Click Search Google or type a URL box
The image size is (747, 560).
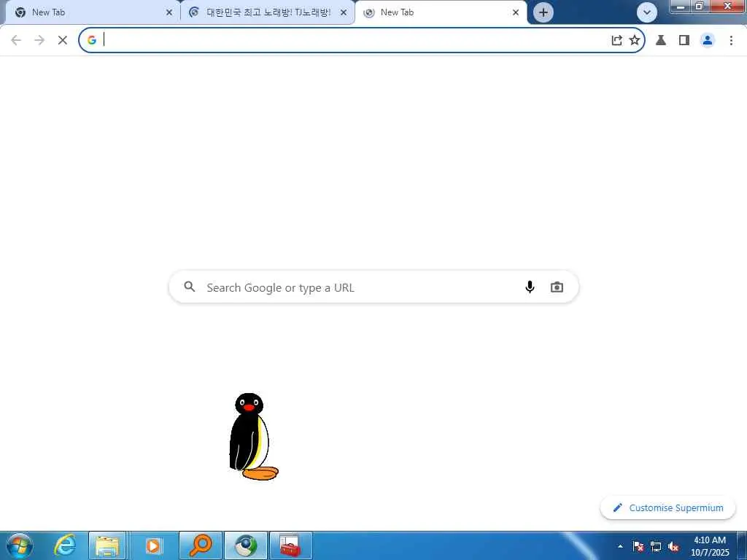(x=373, y=287)
